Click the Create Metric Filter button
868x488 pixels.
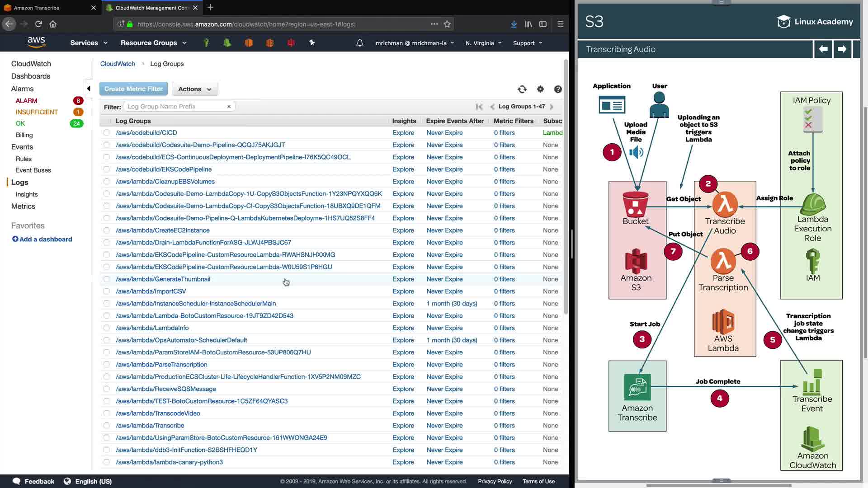tap(133, 89)
